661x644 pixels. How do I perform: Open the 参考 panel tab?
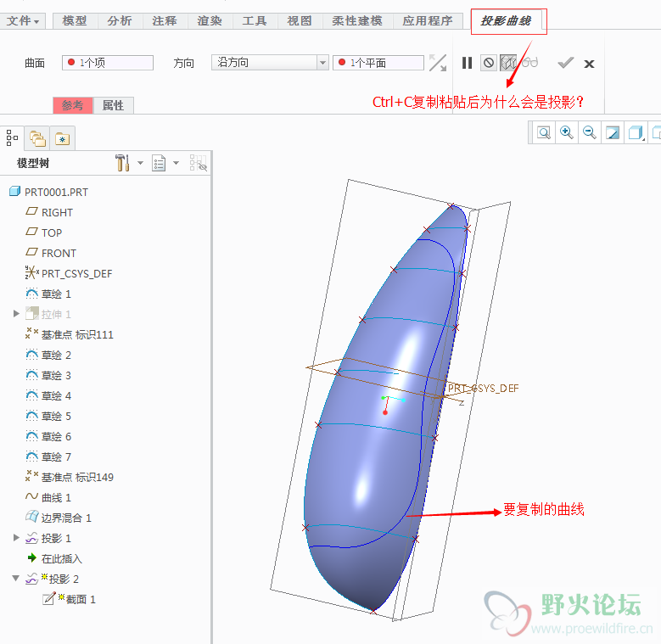(x=73, y=105)
